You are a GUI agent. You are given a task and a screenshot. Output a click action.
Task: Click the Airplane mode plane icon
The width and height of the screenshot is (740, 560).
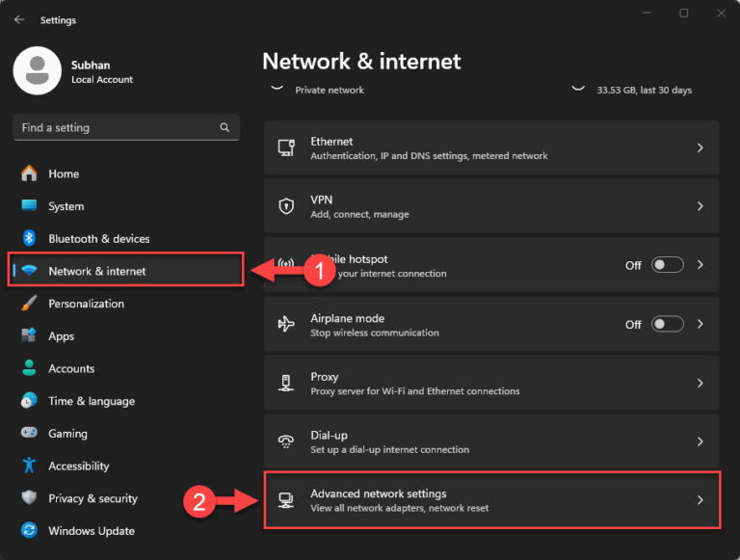[286, 325]
